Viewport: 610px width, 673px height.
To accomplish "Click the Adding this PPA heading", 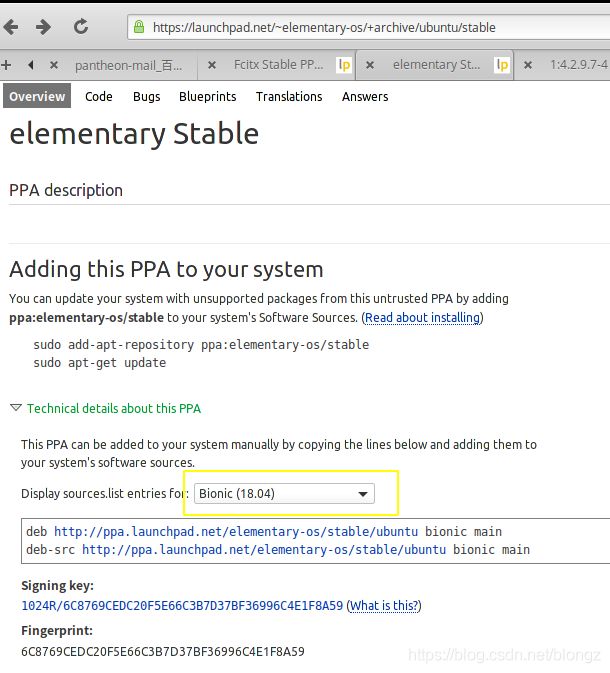I will point(166,270).
